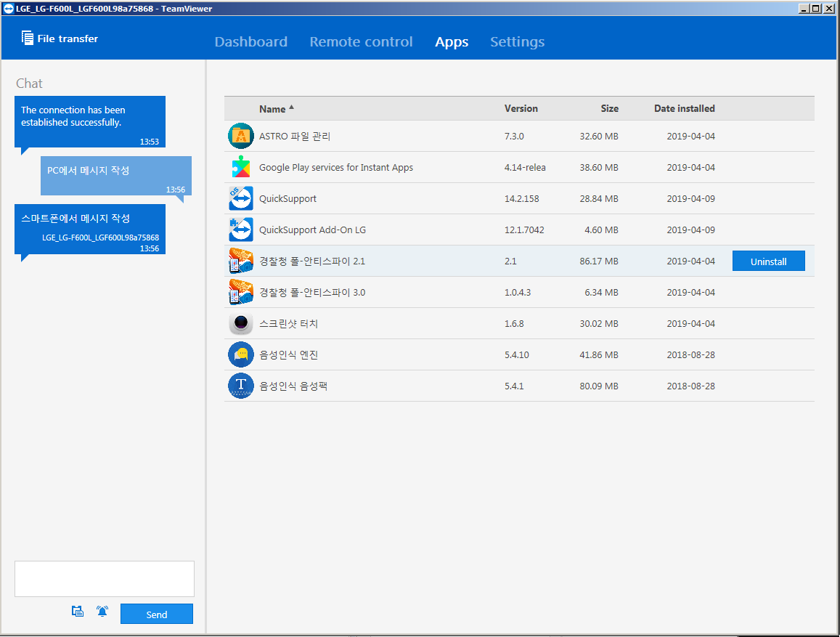Focus the chat message input box
840x637 pixels.
tap(105, 579)
